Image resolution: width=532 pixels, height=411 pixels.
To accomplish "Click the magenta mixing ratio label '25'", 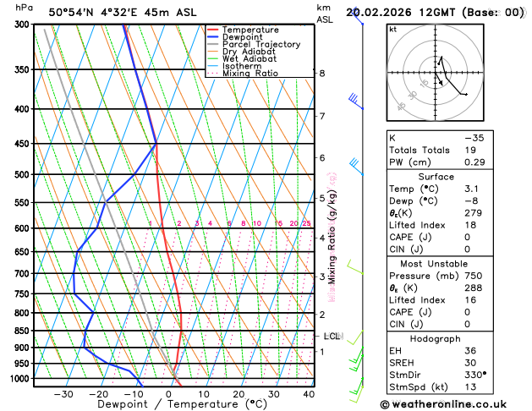I will [x=307, y=223].
